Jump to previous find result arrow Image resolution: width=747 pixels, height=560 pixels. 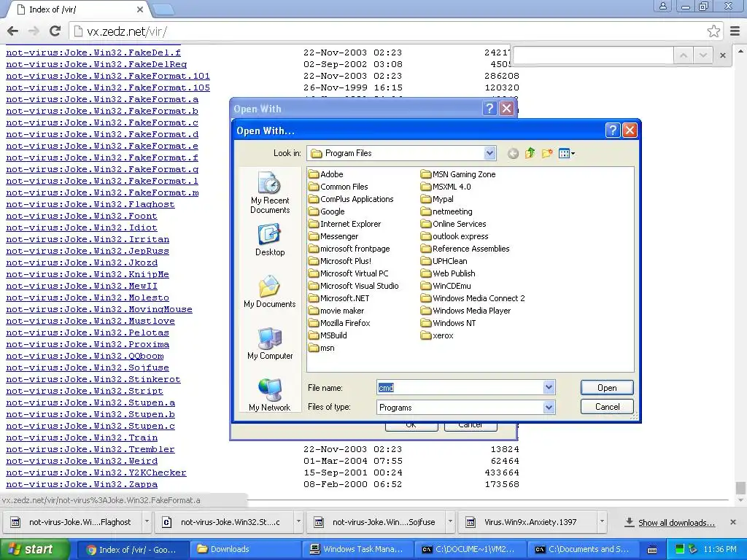point(683,55)
